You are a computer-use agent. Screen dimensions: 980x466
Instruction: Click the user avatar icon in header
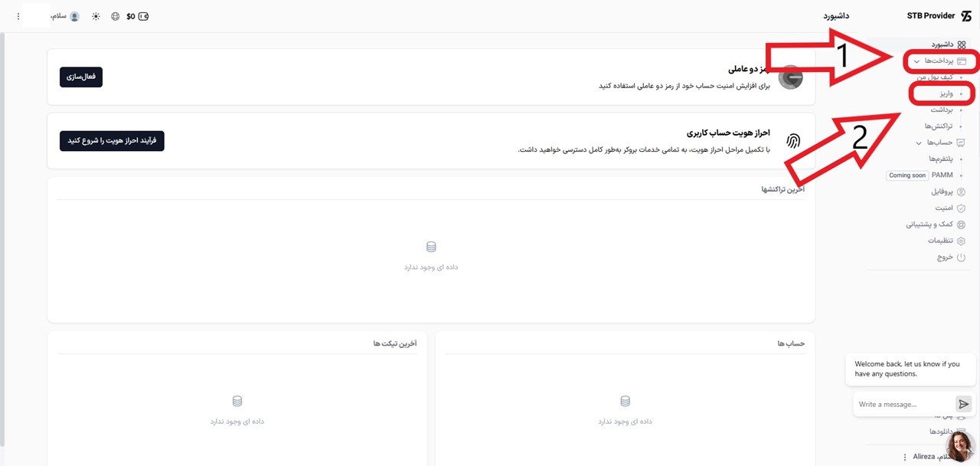click(x=74, y=16)
